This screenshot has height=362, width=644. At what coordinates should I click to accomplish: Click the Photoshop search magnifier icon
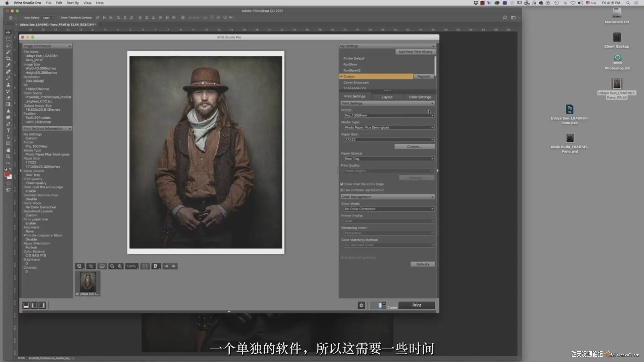coord(504,17)
